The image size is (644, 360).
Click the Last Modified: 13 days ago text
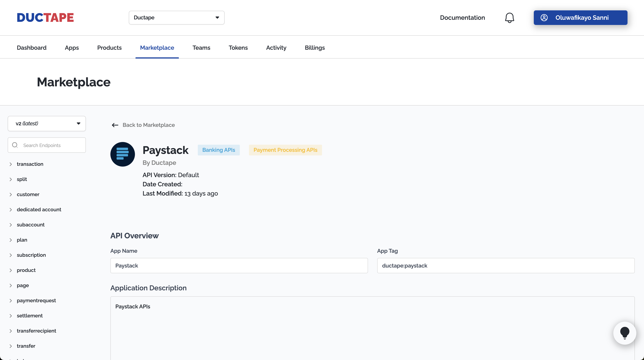pos(180,193)
